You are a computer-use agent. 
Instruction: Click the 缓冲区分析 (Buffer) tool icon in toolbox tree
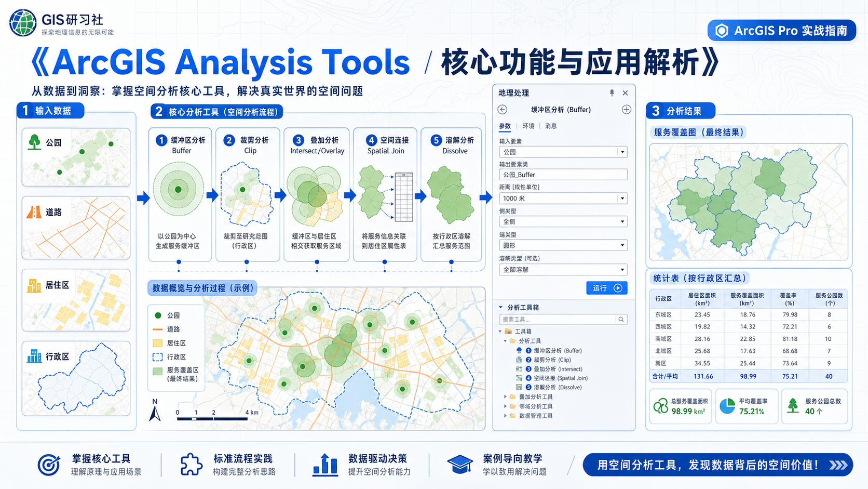[519, 350]
